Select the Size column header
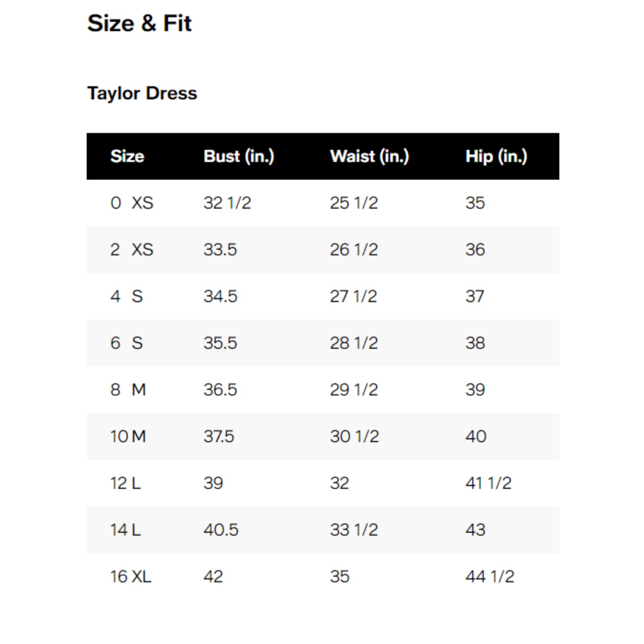 coord(127,156)
